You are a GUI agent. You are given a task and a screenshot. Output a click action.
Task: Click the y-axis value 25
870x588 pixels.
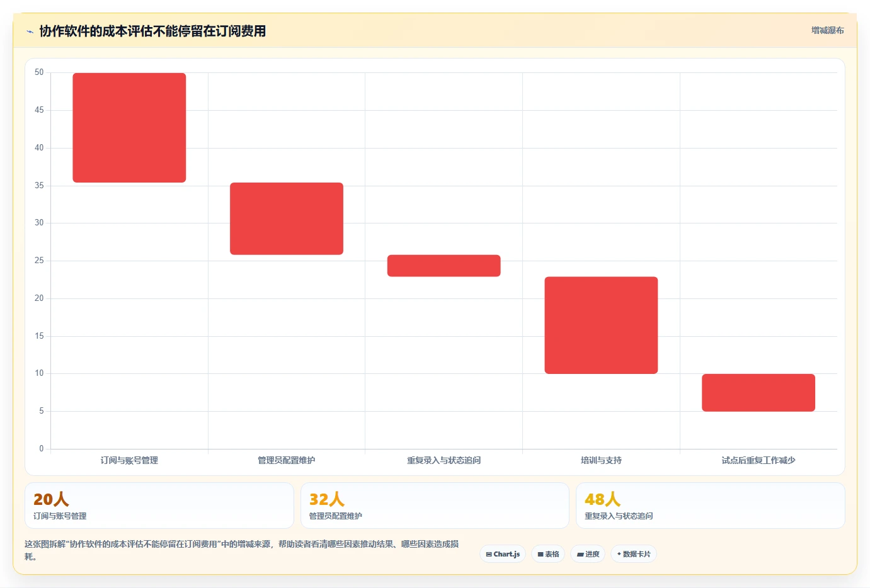pos(39,261)
